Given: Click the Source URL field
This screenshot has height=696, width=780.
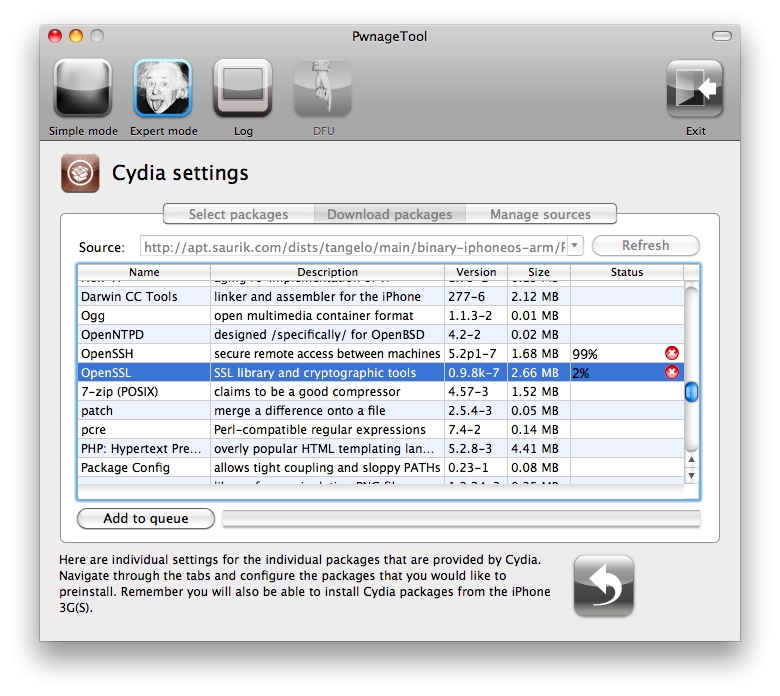Looking at the screenshot, I should [360, 246].
